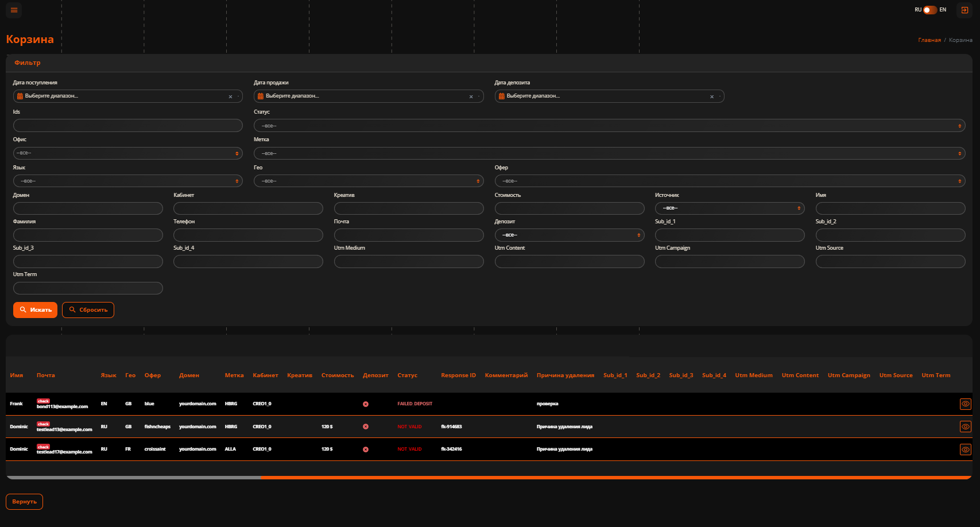Click the проверка removal reason cell
980x527 pixels.
click(x=548, y=404)
